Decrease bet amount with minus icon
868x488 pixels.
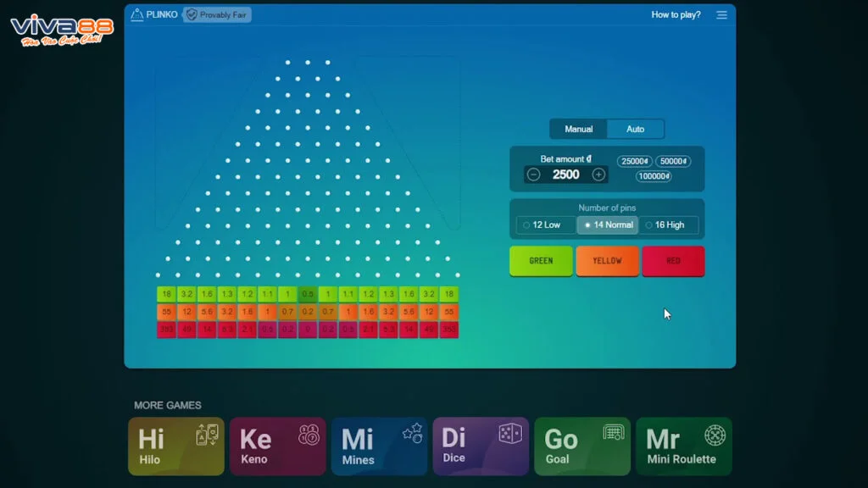pos(533,175)
